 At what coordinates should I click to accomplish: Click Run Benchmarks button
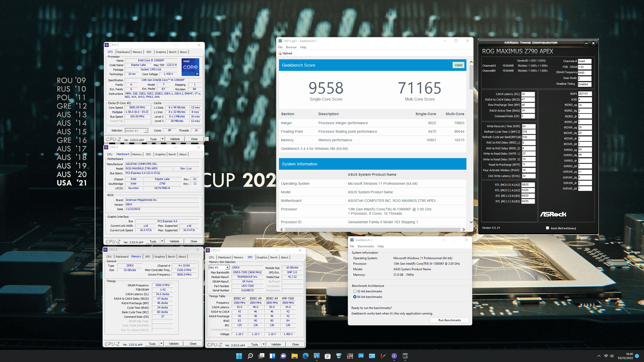[x=450, y=320]
